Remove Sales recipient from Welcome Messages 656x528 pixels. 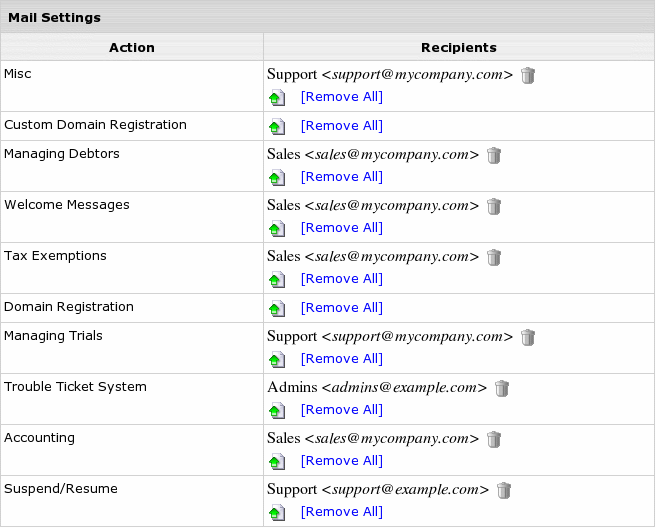(494, 207)
